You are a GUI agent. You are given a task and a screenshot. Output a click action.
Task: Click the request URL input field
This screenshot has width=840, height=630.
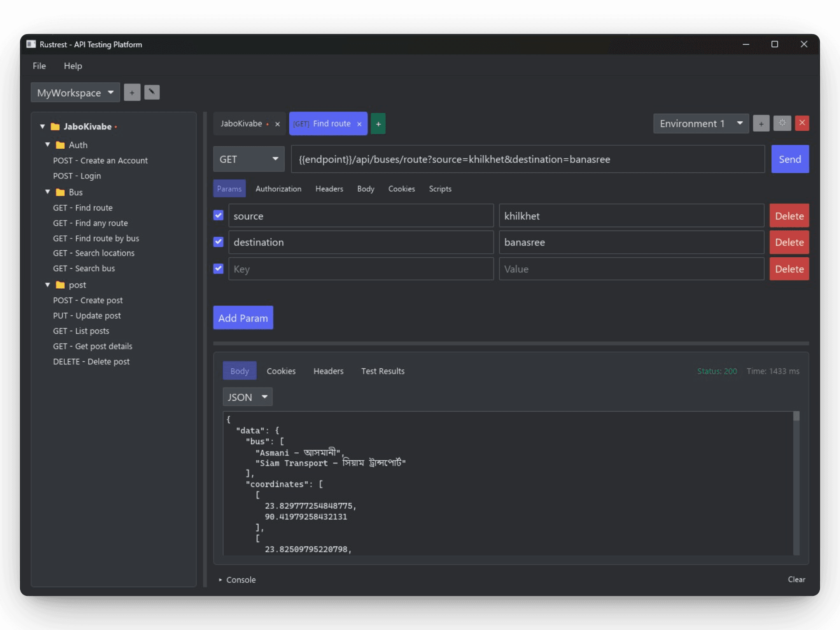pos(528,159)
